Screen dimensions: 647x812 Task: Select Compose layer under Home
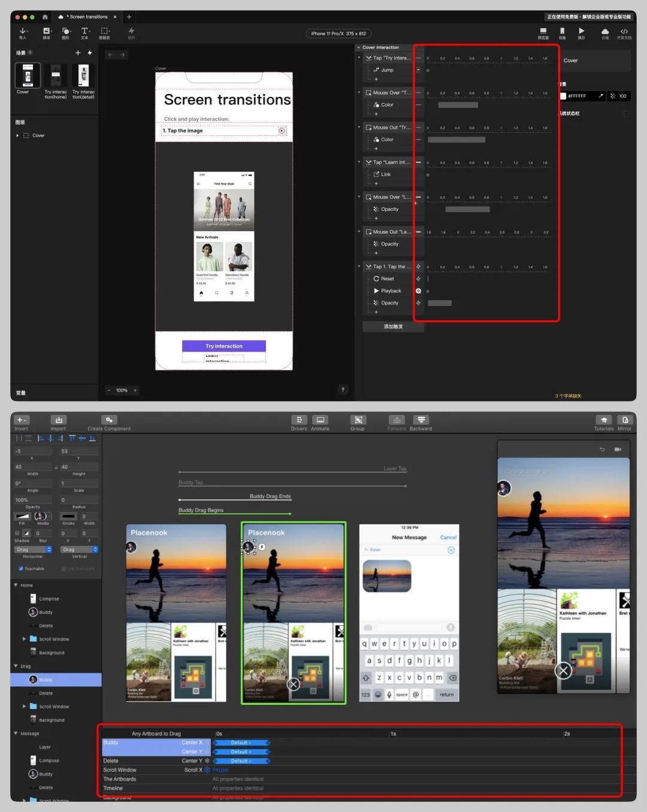[49, 599]
